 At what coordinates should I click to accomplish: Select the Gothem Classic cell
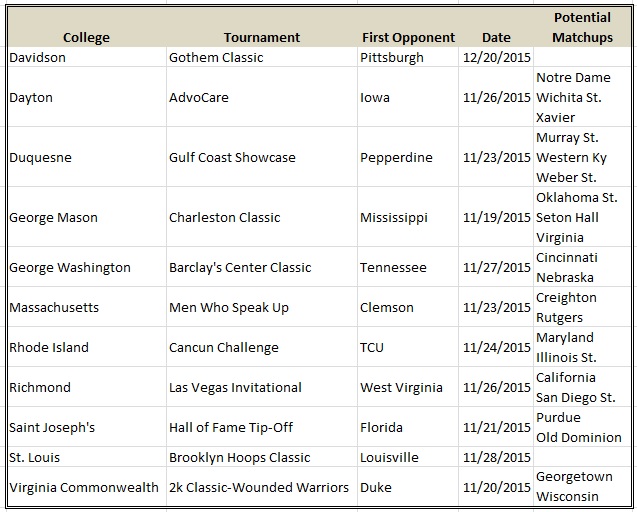[x=216, y=57]
